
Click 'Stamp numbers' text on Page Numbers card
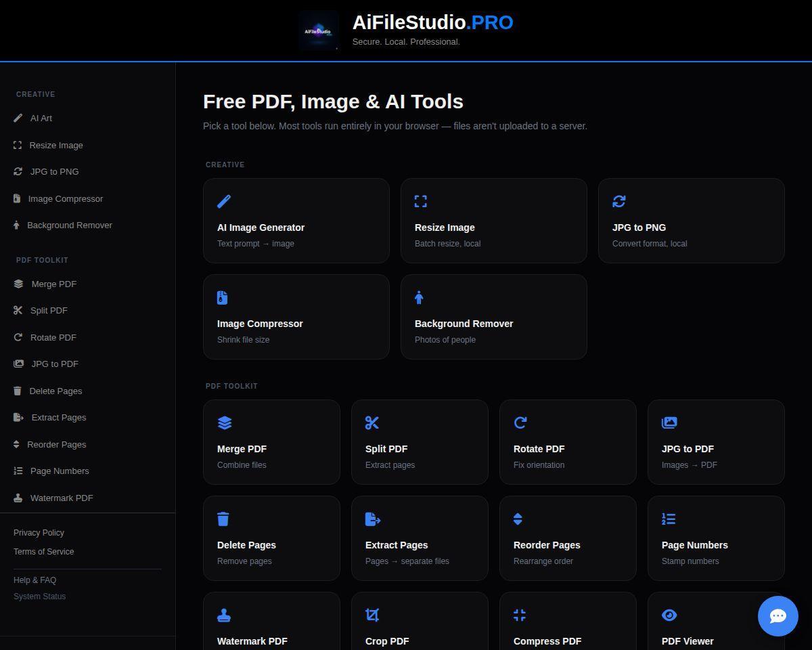(690, 561)
